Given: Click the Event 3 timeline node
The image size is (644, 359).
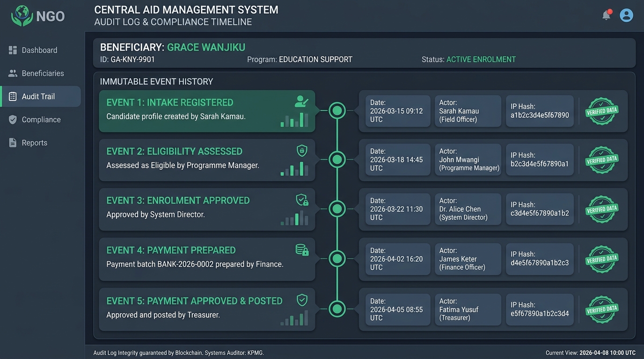Looking at the screenshot, I should point(337,209).
